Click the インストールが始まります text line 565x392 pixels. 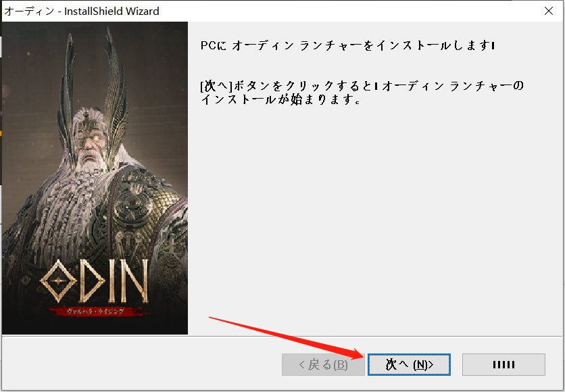pyautogui.click(x=280, y=99)
